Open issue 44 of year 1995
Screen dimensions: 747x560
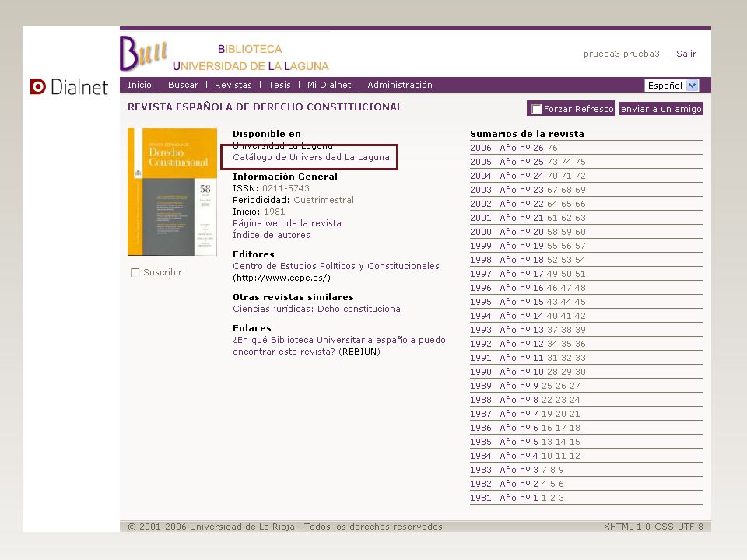(566, 302)
